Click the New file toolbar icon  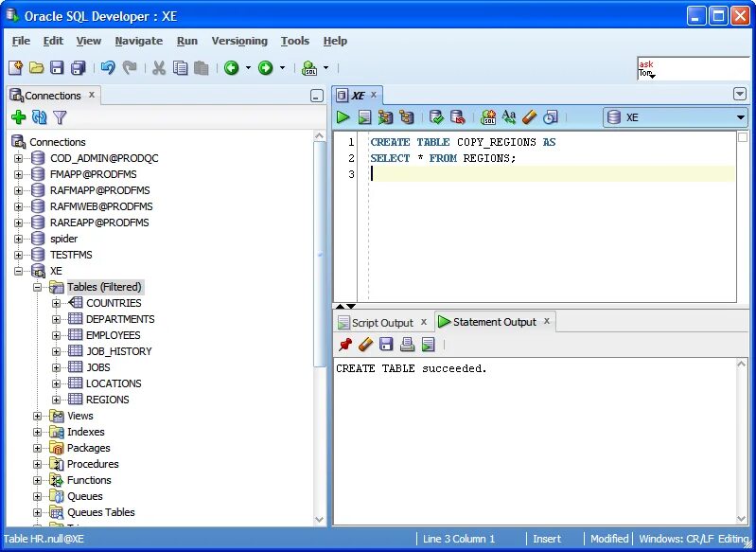point(15,68)
